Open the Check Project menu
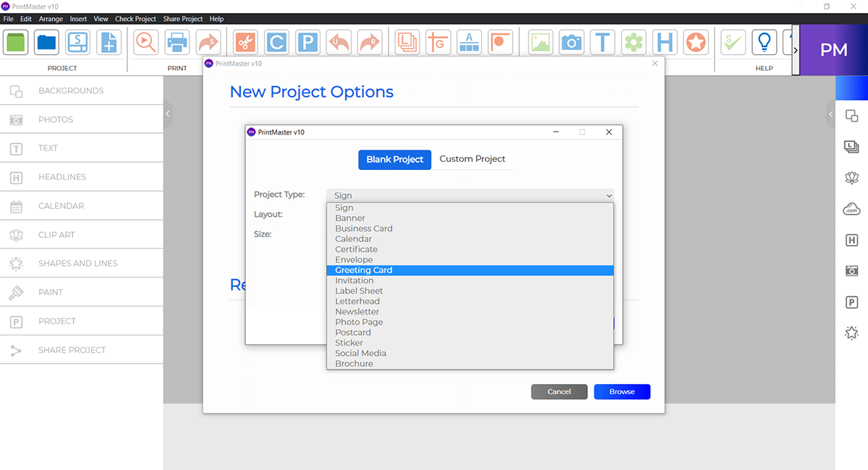The height and width of the screenshot is (470, 868). (x=135, y=19)
